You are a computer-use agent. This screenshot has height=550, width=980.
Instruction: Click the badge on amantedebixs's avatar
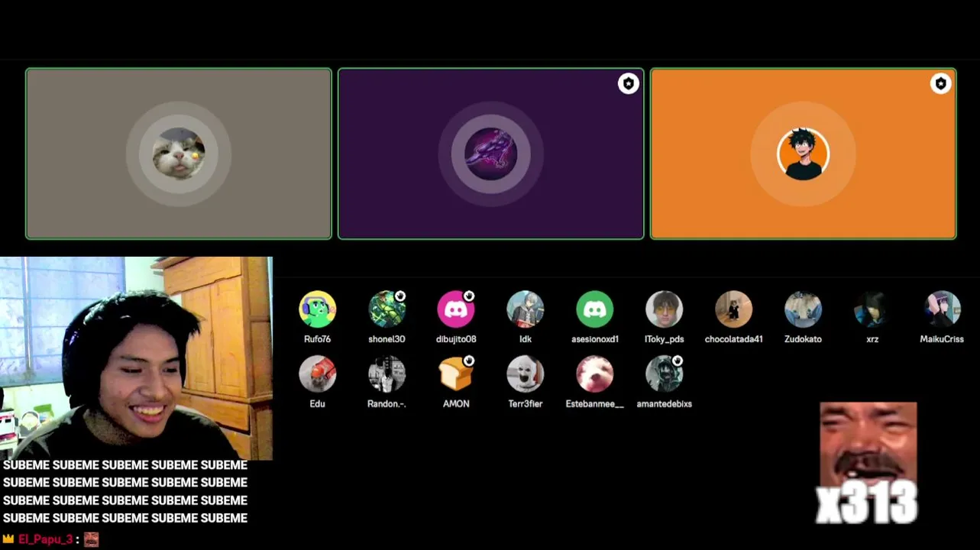pos(678,361)
